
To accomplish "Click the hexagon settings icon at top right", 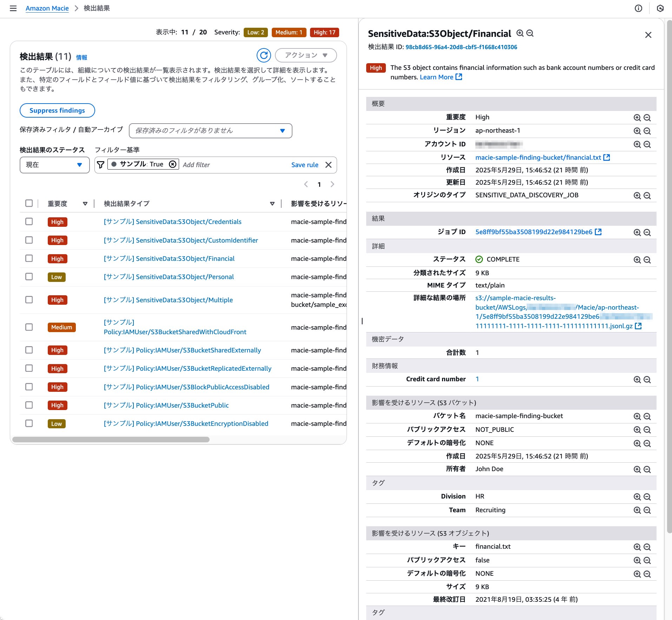I will pyautogui.click(x=660, y=8).
